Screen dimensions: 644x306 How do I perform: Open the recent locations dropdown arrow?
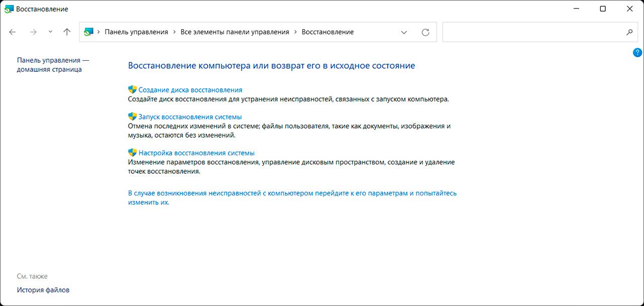click(50, 32)
